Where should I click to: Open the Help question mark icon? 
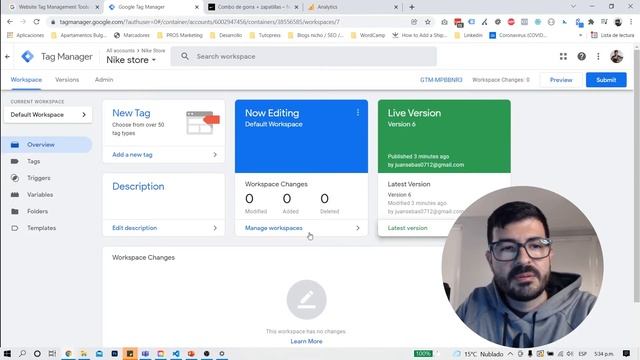[x=581, y=56]
